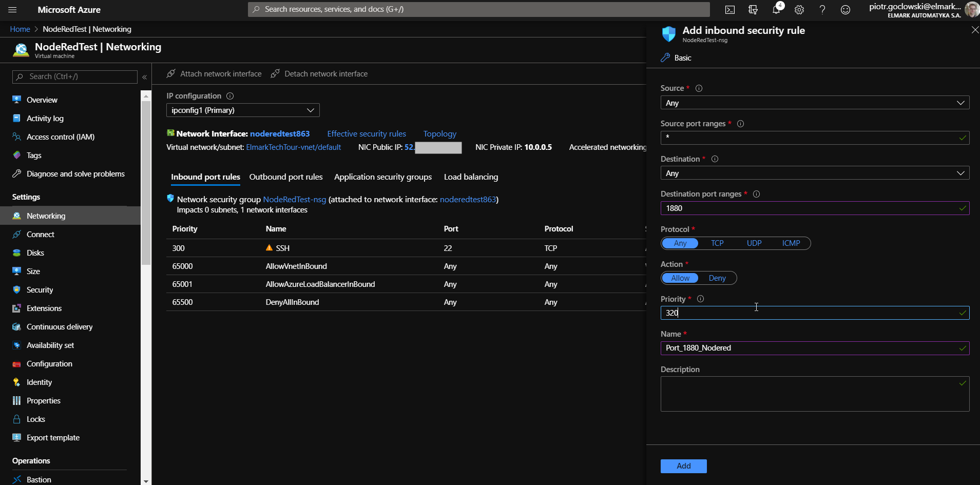Click the Basic wrench icon
The height and width of the screenshot is (485, 980).
tap(665, 57)
